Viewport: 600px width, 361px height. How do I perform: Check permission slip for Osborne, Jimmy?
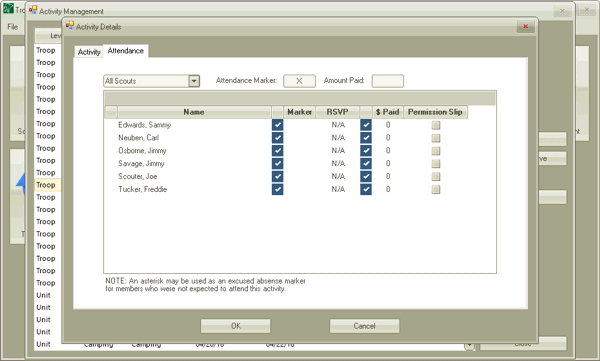(436, 151)
